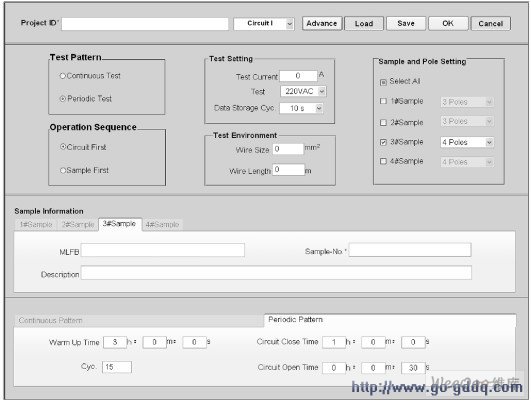Screen dimensions: 531x402
Task: Open the Continuous Pattern tab
Action: coord(139,320)
